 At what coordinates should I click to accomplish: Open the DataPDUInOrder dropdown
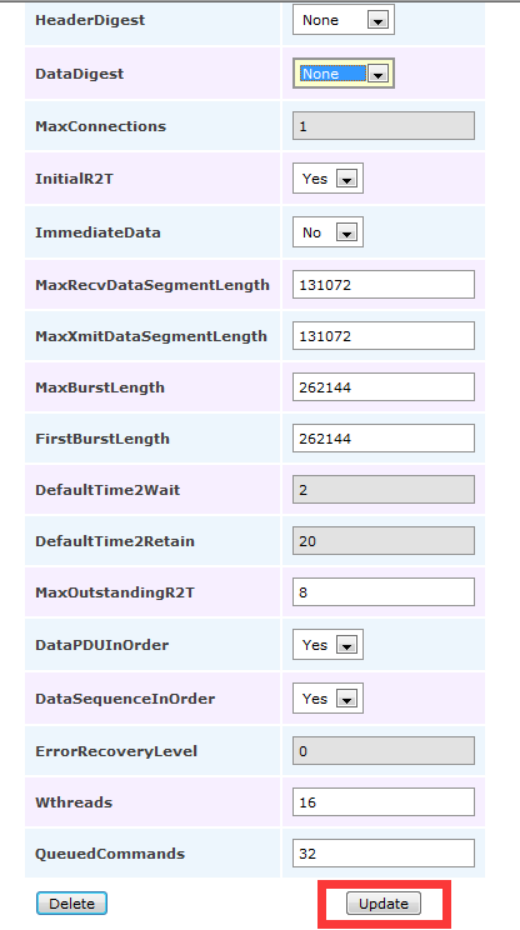(x=328, y=645)
